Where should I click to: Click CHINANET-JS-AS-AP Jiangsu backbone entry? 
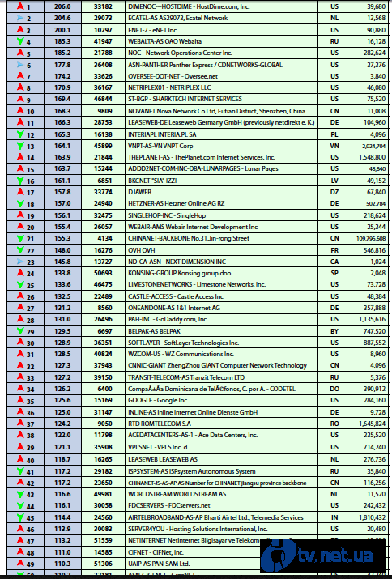point(217,483)
